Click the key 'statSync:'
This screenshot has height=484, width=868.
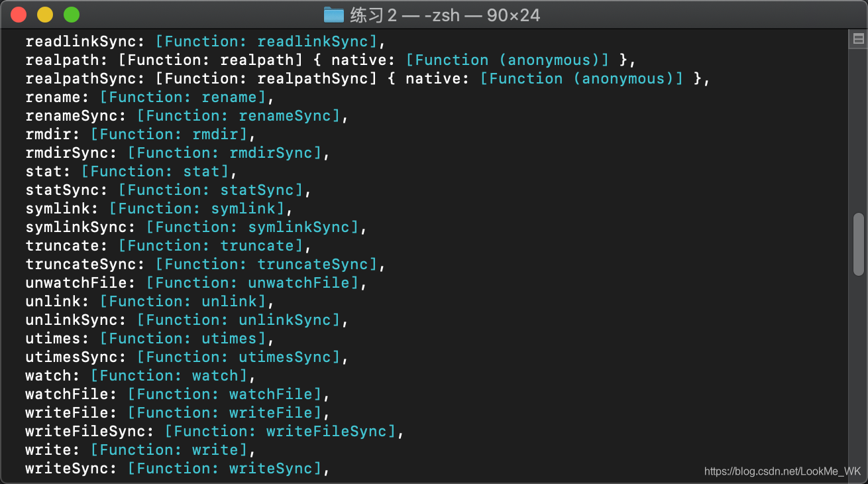(x=67, y=190)
